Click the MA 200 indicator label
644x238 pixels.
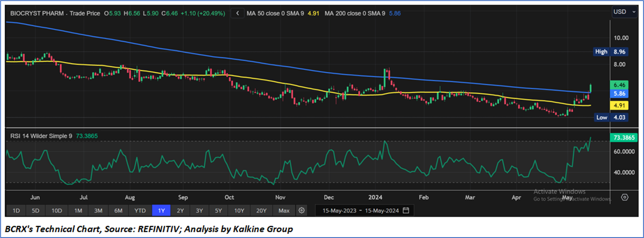(354, 13)
